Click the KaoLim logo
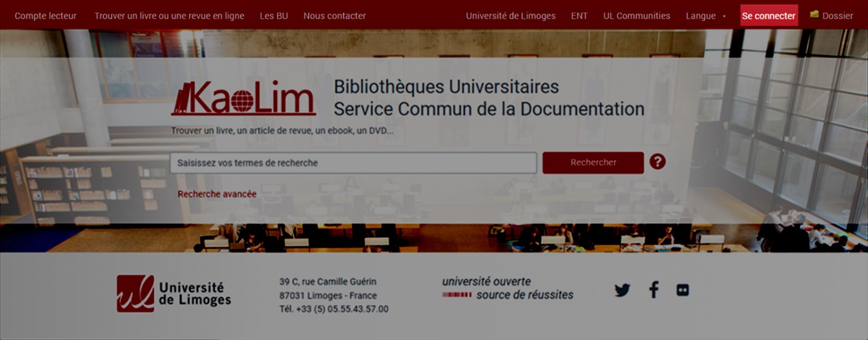Viewport: 868px width, 340px height. click(244, 98)
